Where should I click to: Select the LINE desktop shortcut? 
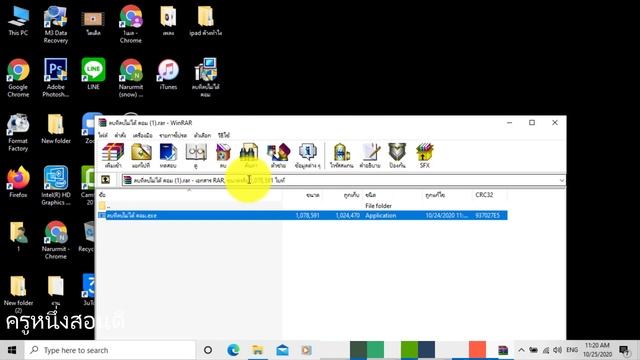point(93,74)
